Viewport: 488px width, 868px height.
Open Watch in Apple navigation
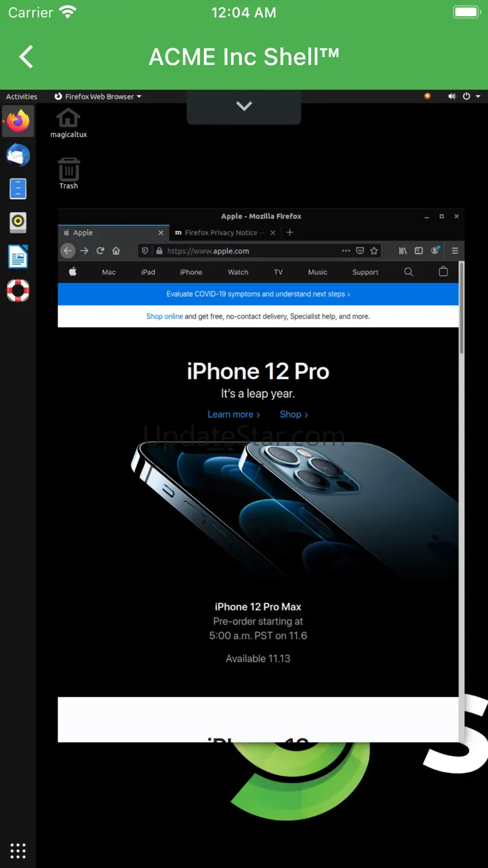point(238,272)
